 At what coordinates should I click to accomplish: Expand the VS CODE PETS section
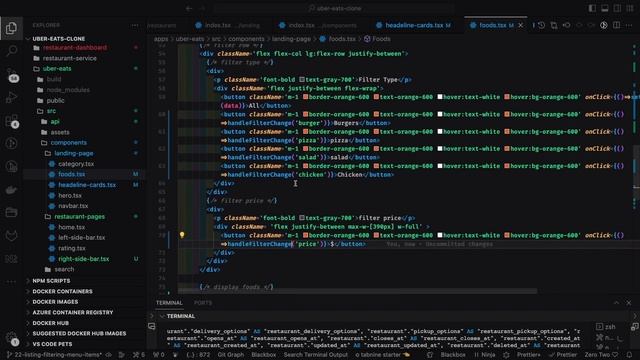point(52,344)
